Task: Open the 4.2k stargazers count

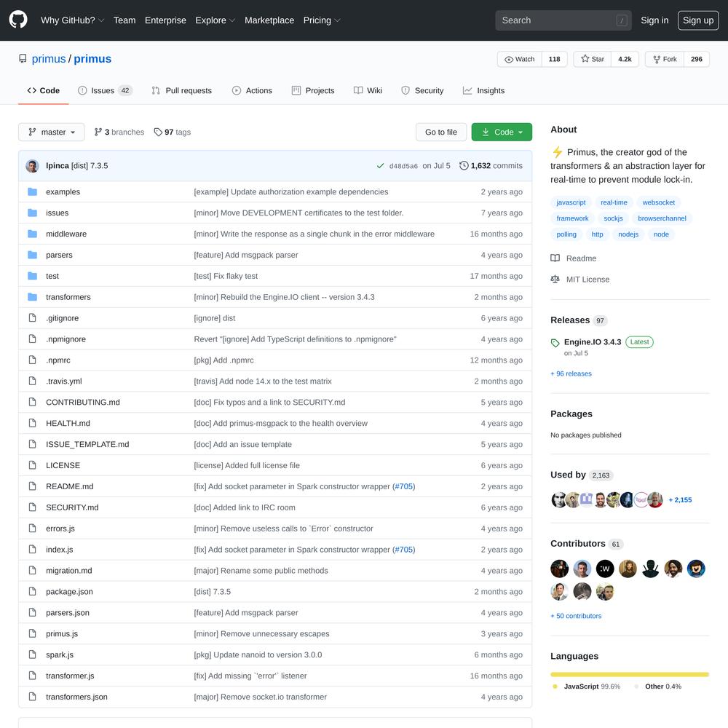Action: point(625,59)
